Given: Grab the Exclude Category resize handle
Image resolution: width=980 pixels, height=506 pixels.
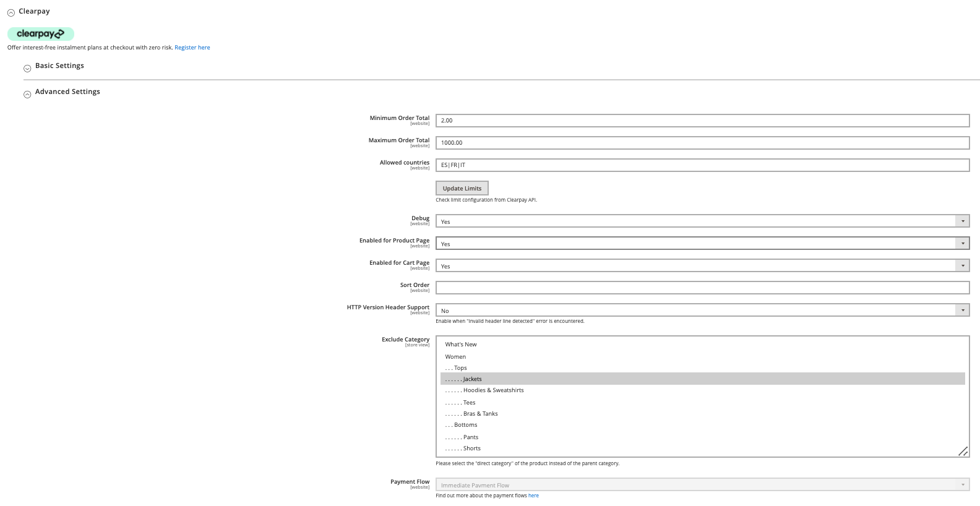Looking at the screenshot, I should click(963, 452).
